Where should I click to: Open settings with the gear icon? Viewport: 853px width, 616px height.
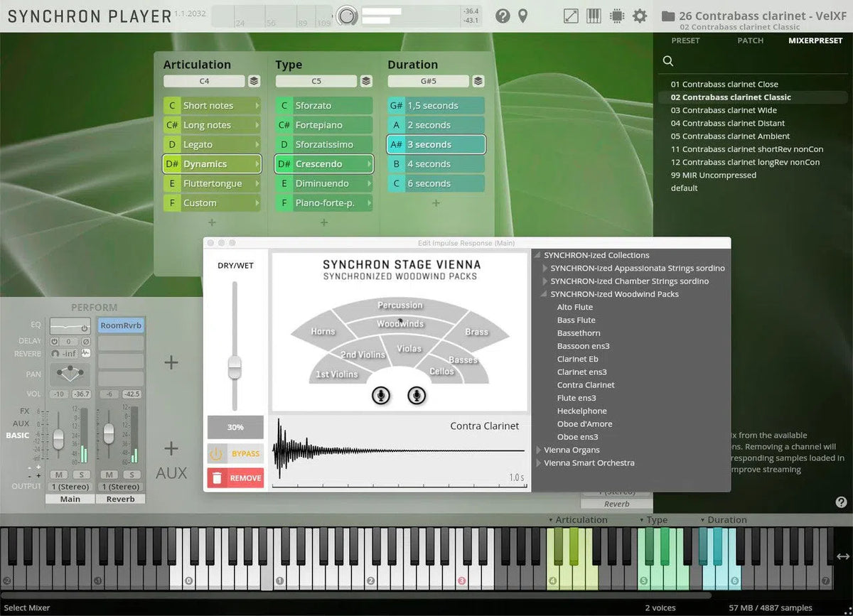pos(640,16)
